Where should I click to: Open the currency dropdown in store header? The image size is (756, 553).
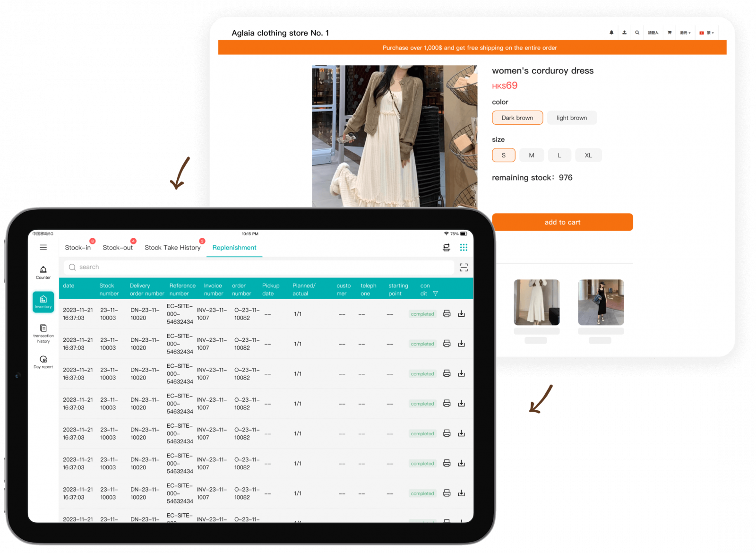click(x=685, y=33)
